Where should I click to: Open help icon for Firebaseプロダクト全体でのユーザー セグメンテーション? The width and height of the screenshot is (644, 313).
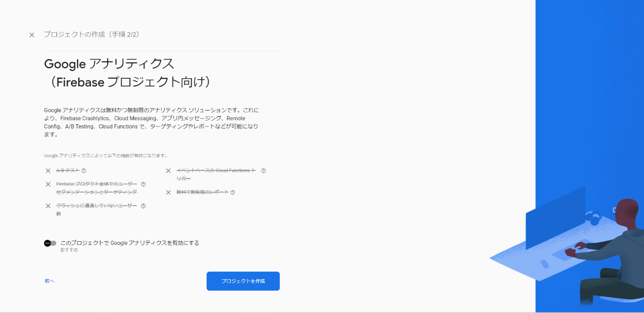(143, 184)
